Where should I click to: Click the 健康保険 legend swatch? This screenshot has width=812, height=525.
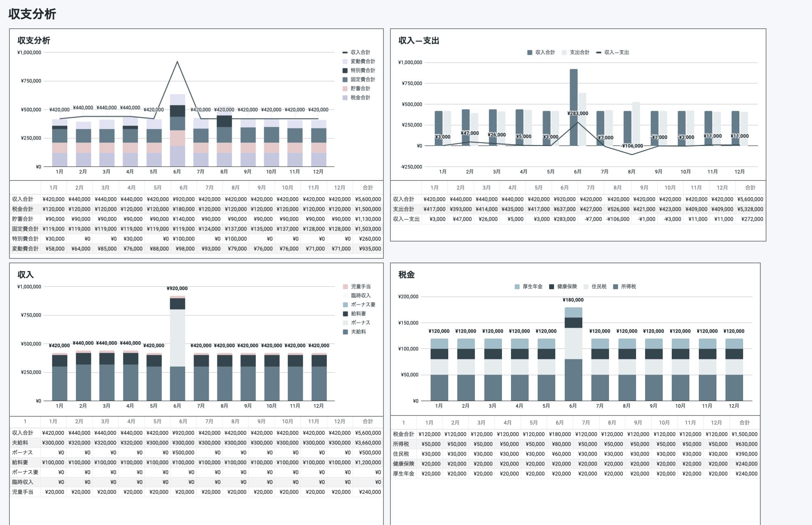tap(552, 287)
